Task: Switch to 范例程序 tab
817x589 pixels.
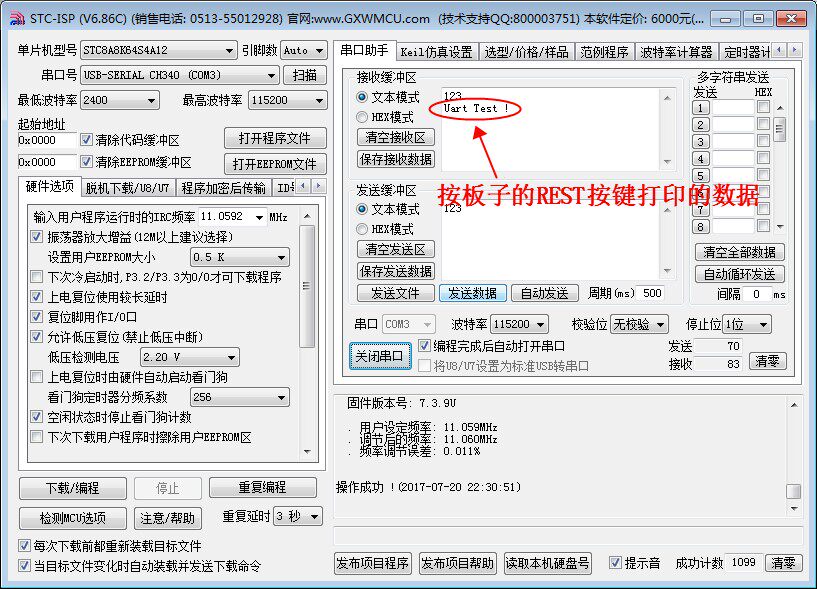Action: click(604, 52)
